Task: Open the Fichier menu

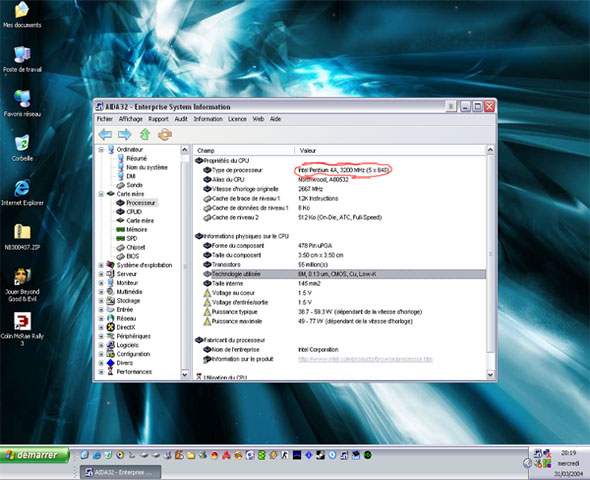Action: click(105, 119)
